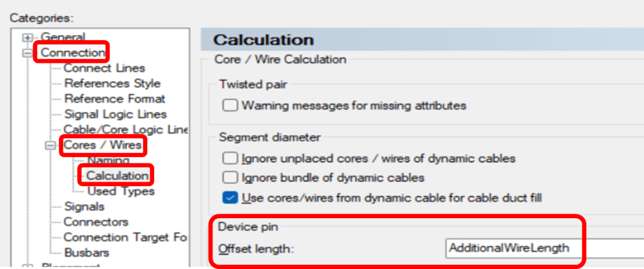The width and height of the screenshot is (644, 269).
Task: Open Used Types settings page
Action: [121, 190]
